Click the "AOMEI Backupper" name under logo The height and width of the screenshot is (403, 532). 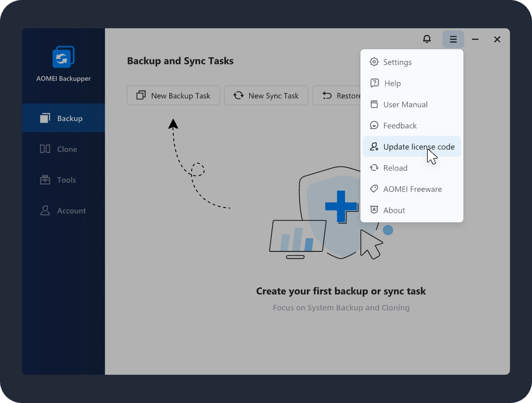[x=64, y=79]
